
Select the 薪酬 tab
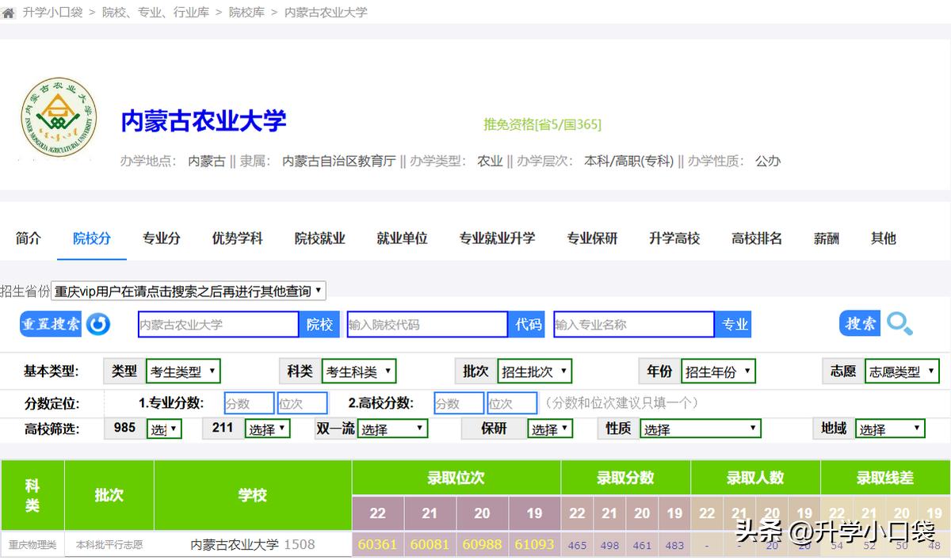click(x=826, y=238)
